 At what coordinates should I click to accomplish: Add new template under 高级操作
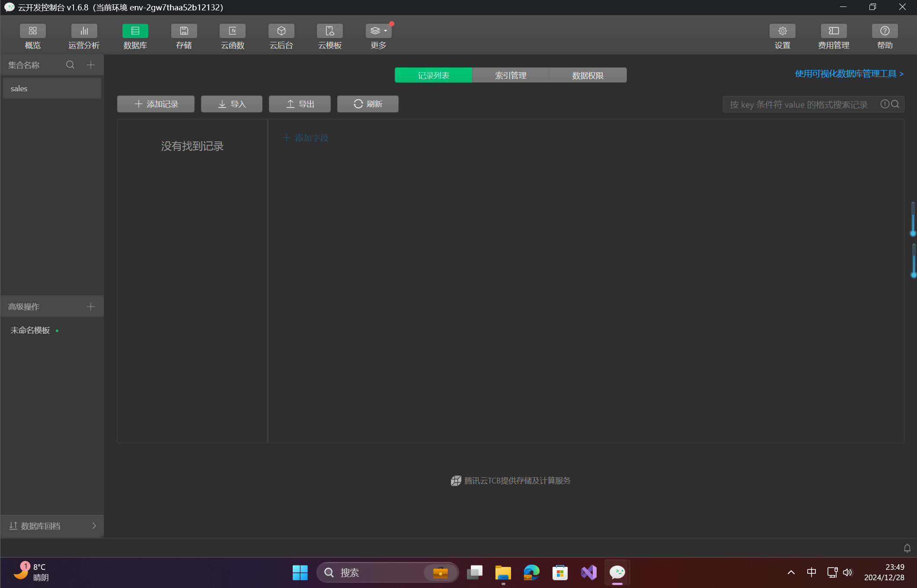(x=91, y=307)
